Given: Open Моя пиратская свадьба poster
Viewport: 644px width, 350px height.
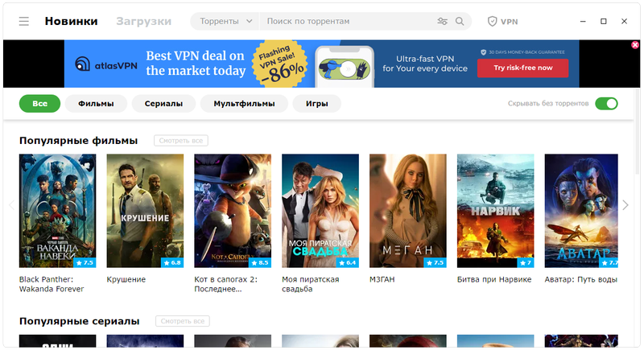Looking at the screenshot, I should click(320, 211).
